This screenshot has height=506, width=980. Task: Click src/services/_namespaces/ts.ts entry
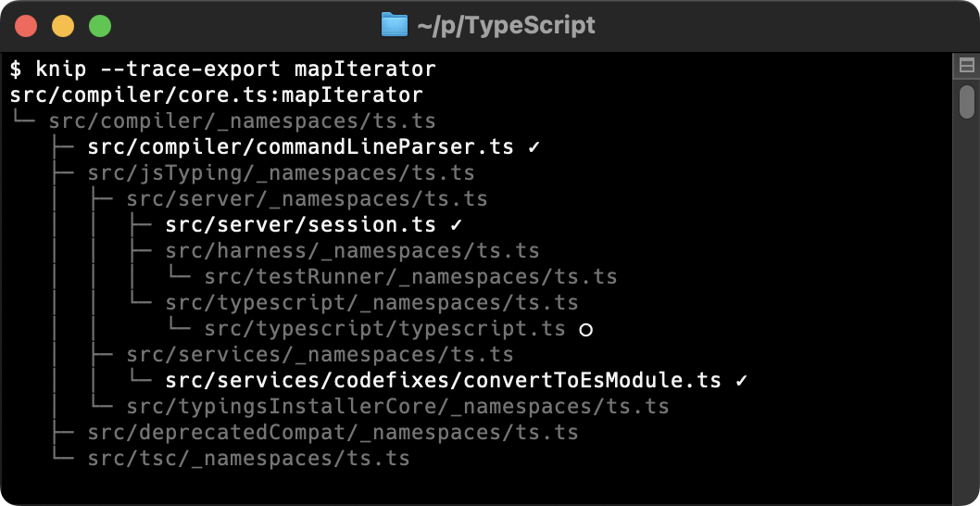[320, 355]
